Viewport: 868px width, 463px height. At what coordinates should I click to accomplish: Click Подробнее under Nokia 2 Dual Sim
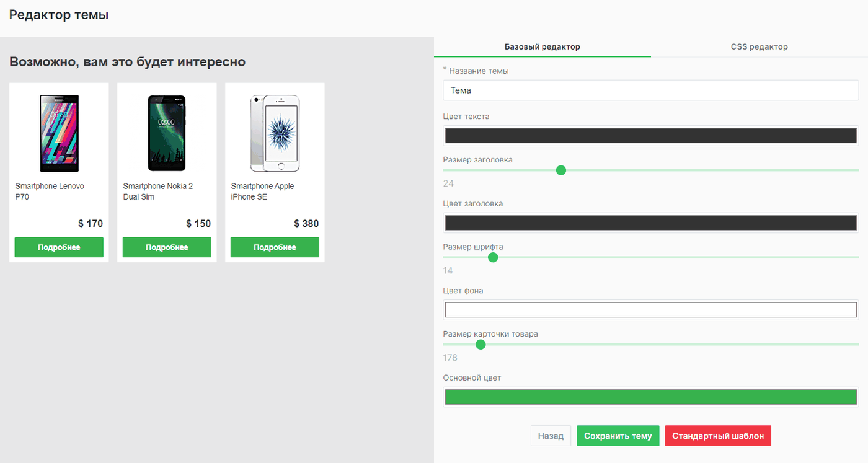coord(167,247)
